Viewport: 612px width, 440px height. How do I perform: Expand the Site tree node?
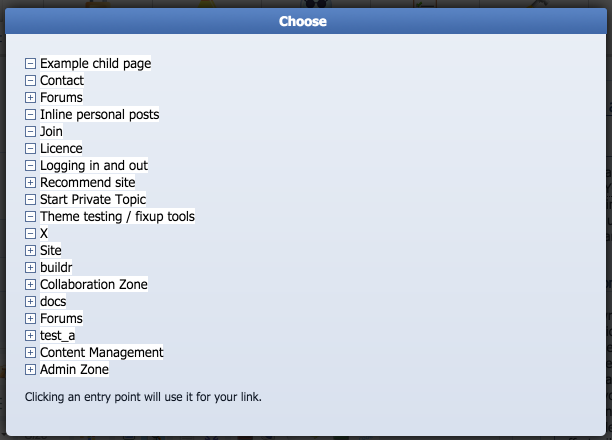click(x=30, y=250)
